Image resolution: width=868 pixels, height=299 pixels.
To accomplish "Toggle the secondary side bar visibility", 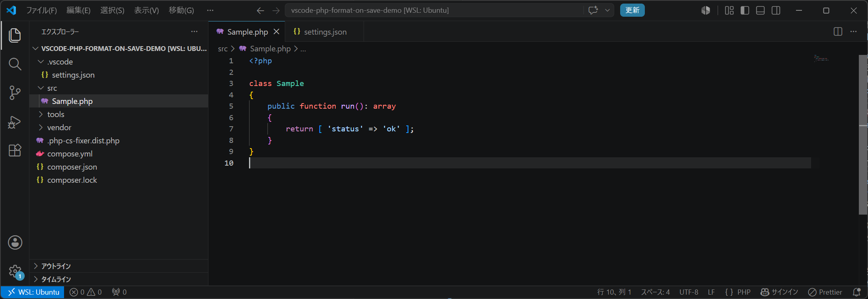I will point(776,10).
